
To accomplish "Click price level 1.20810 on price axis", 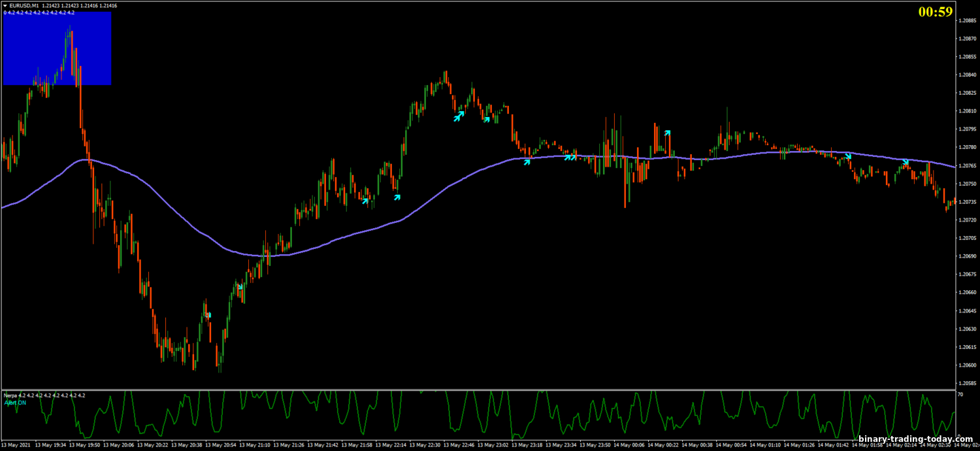I will pos(966,111).
